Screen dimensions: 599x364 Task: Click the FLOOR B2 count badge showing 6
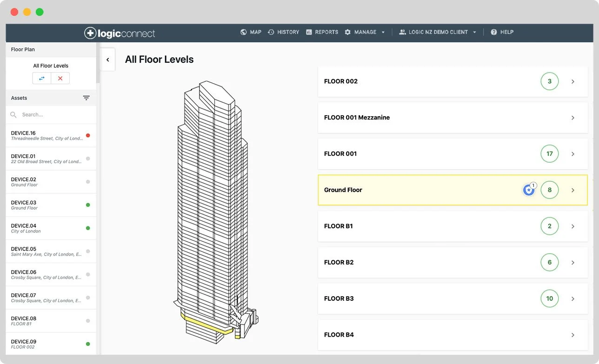[x=550, y=263]
